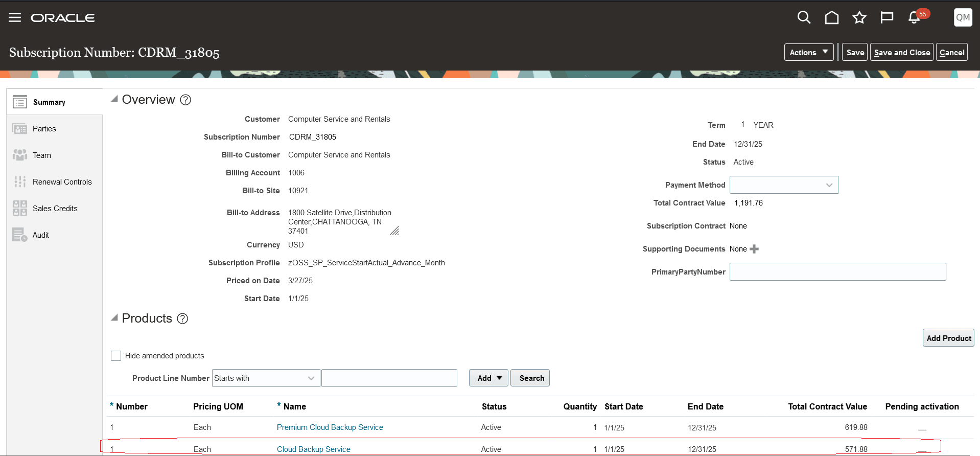Check Hide amended products checkbox

click(116, 356)
